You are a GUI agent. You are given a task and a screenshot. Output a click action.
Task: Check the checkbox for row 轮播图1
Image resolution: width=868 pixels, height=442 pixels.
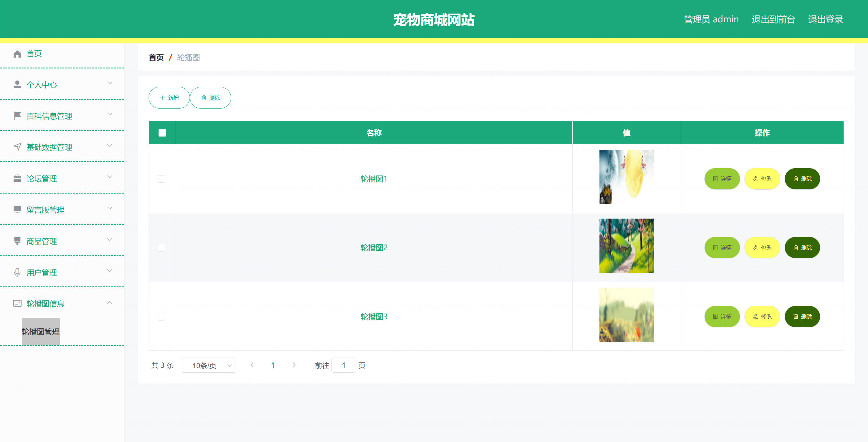pyautogui.click(x=162, y=179)
